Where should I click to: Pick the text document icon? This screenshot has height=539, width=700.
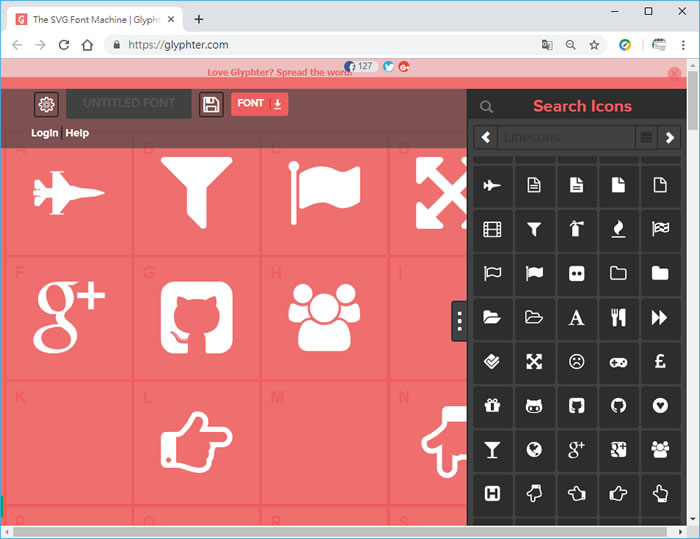point(534,185)
